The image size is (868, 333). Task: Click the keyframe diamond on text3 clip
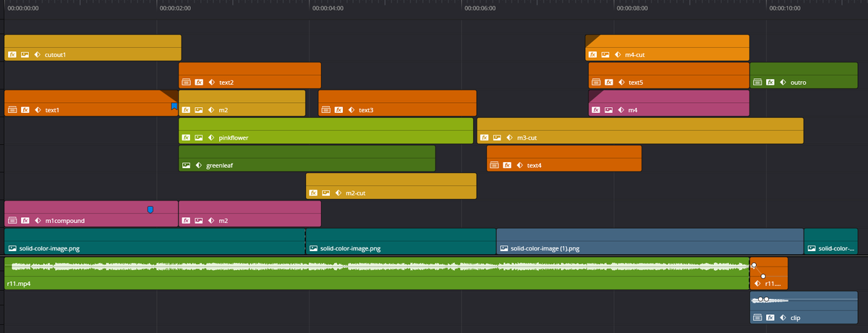[352, 110]
